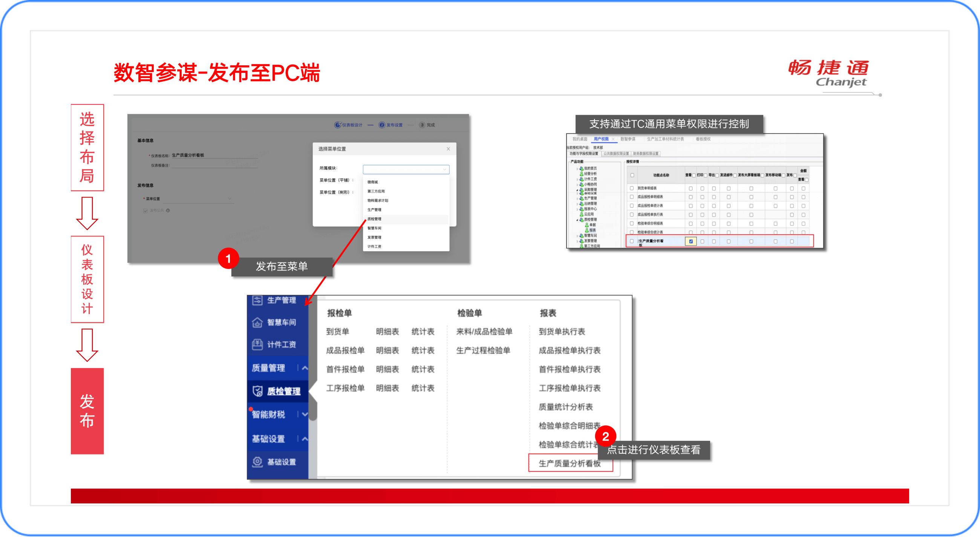The width and height of the screenshot is (980, 537).
Task: Switch to 数智参谋 tab
Action: coord(628,139)
